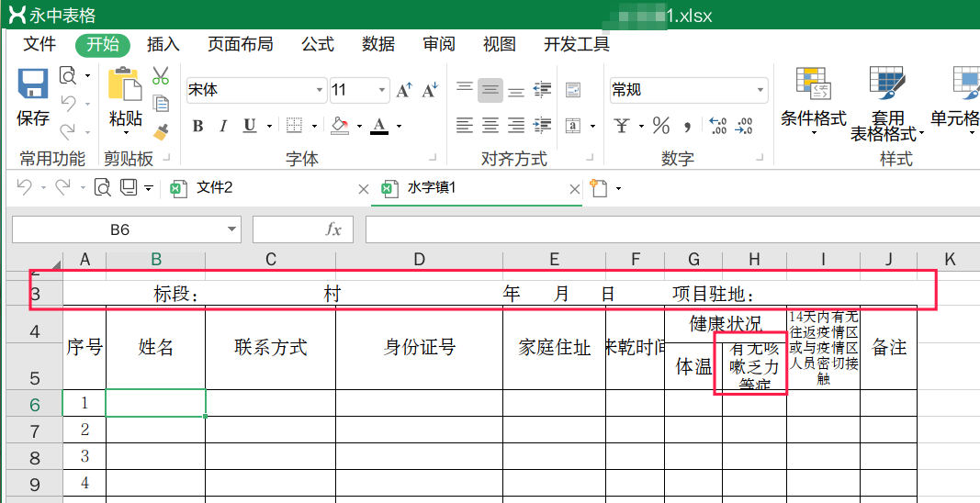
Task: Switch to the 页面布局 ribbon tab
Action: click(x=240, y=44)
